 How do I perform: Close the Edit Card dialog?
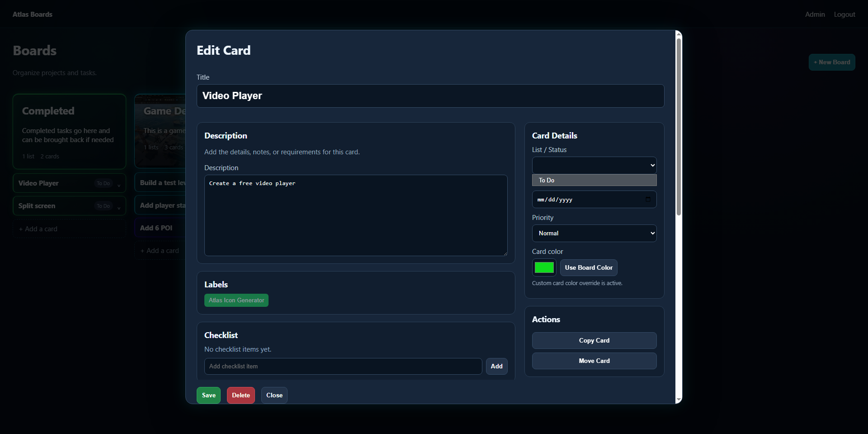tap(274, 396)
